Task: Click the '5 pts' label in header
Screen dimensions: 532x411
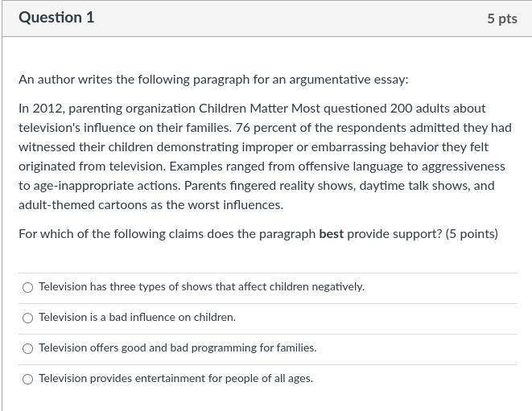Action: pos(501,18)
